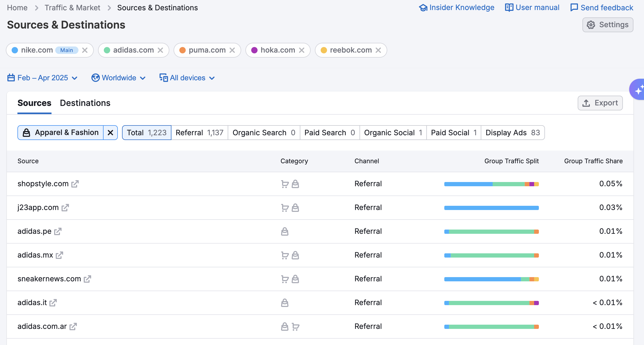
Task: Switch to the Destinations tab
Action: 85,103
